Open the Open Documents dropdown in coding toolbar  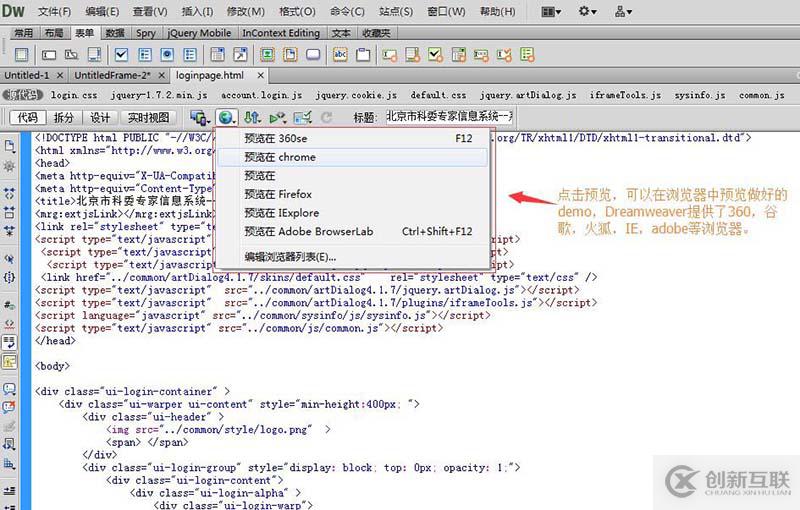9,146
